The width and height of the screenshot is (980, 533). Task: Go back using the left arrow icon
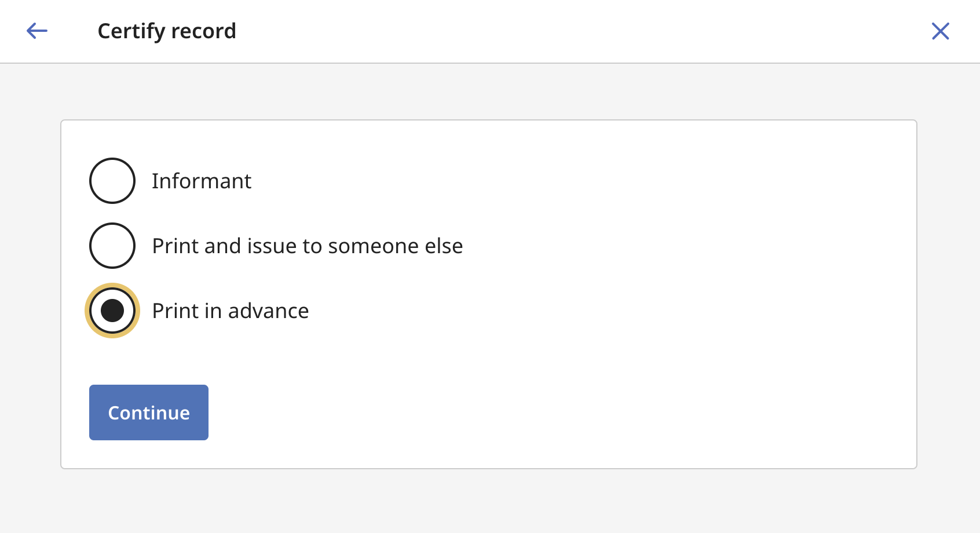point(37,31)
